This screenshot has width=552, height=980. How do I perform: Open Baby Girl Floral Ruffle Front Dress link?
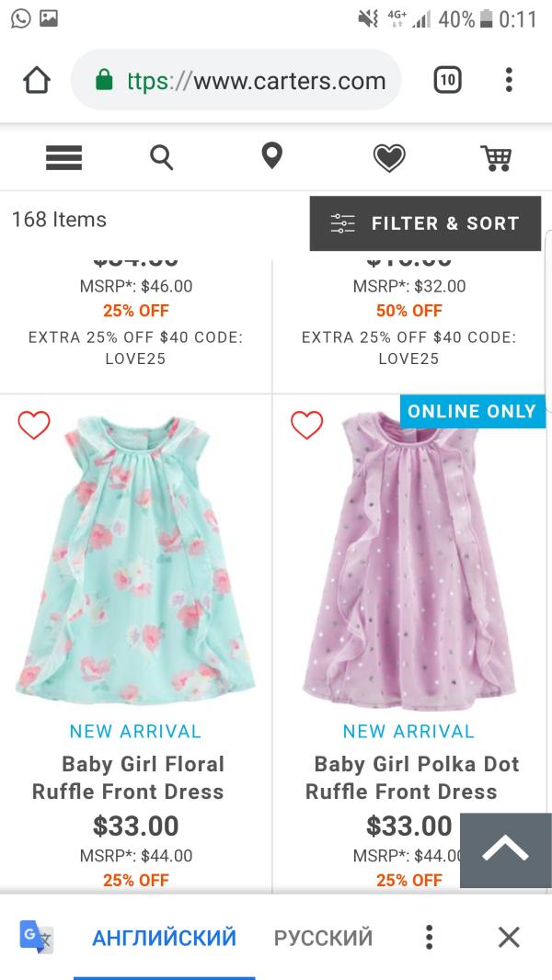click(x=129, y=778)
